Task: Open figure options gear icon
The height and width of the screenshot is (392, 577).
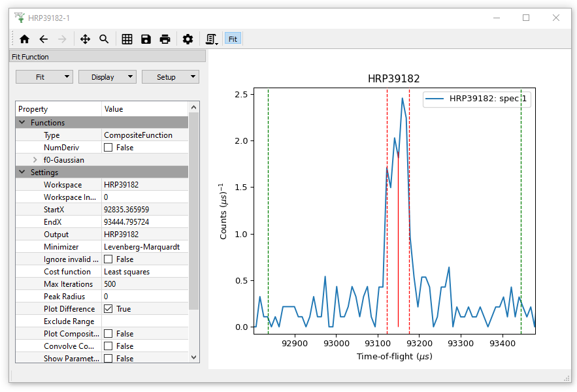Action: pos(188,39)
